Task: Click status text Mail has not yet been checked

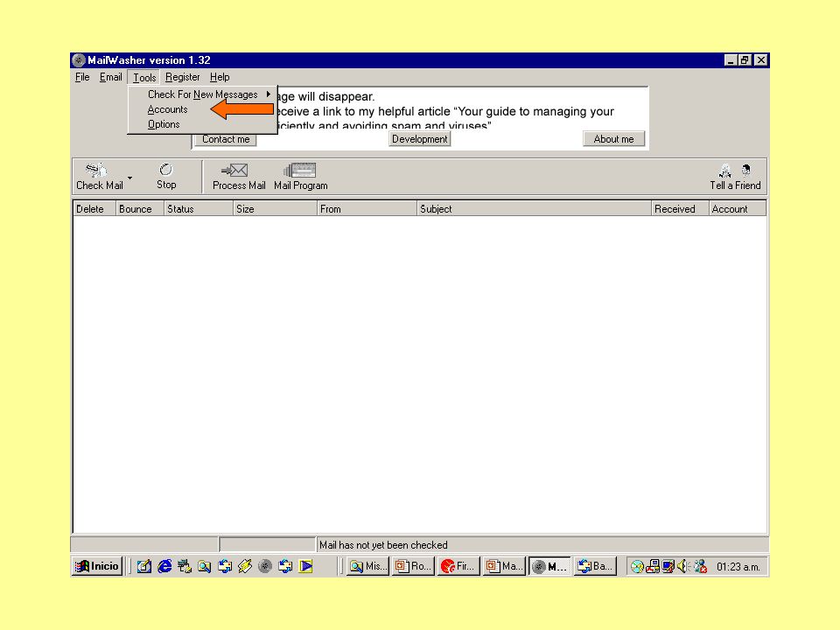Action: click(x=383, y=545)
